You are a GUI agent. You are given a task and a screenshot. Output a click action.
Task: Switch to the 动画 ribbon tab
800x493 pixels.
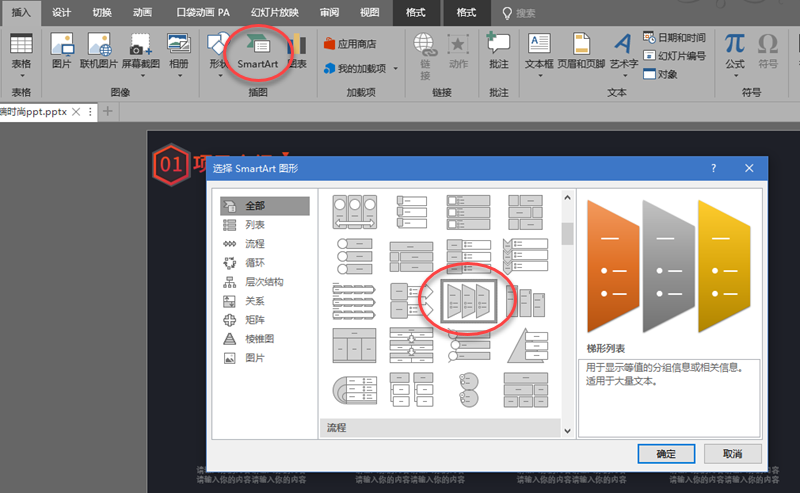pyautogui.click(x=142, y=13)
